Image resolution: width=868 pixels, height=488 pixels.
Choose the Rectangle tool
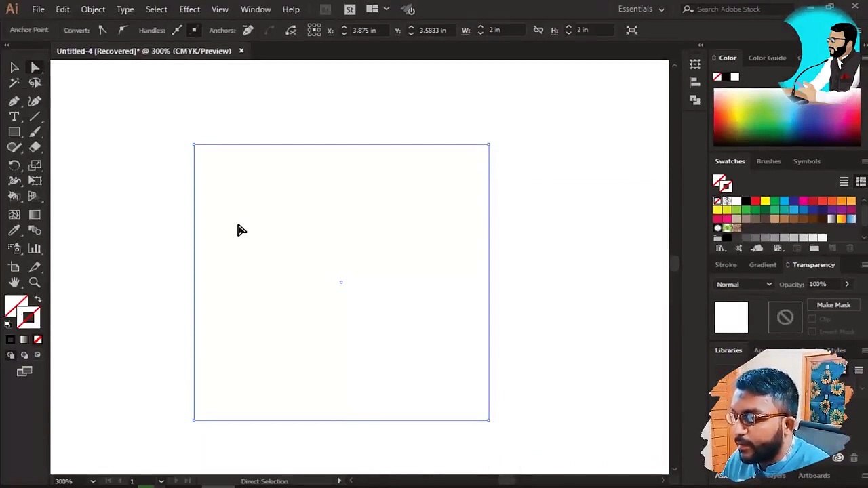click(x=14, y=132)
